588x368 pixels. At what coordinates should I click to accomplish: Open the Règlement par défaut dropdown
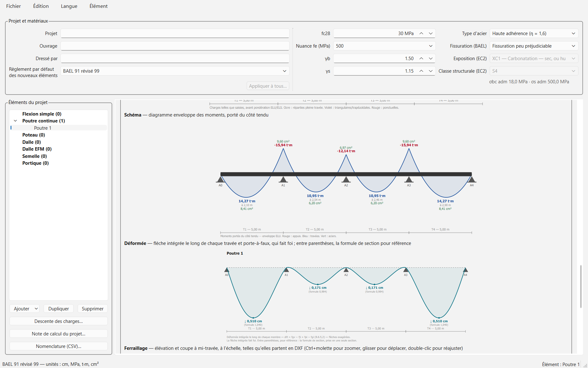(175, 71)
